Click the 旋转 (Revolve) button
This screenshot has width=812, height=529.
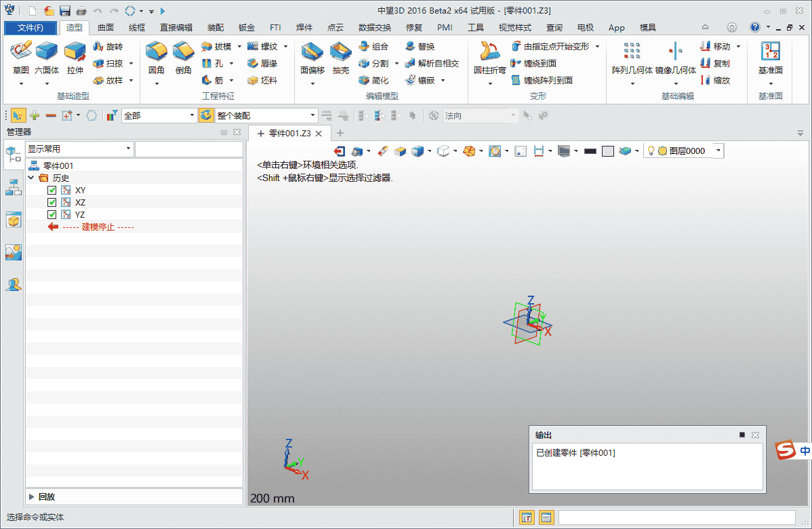(x=108, y=47)
